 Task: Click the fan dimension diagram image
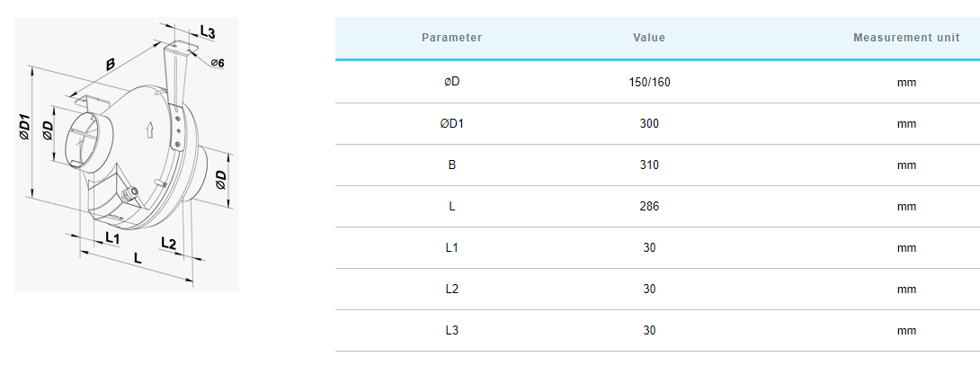click(x=126, y=154)
